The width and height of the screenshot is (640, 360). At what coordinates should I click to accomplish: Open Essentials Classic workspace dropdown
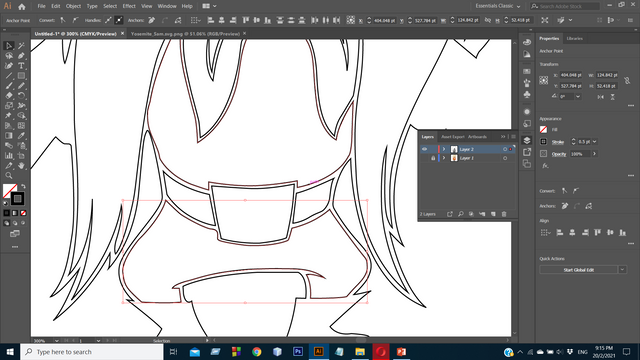(498, 6)
